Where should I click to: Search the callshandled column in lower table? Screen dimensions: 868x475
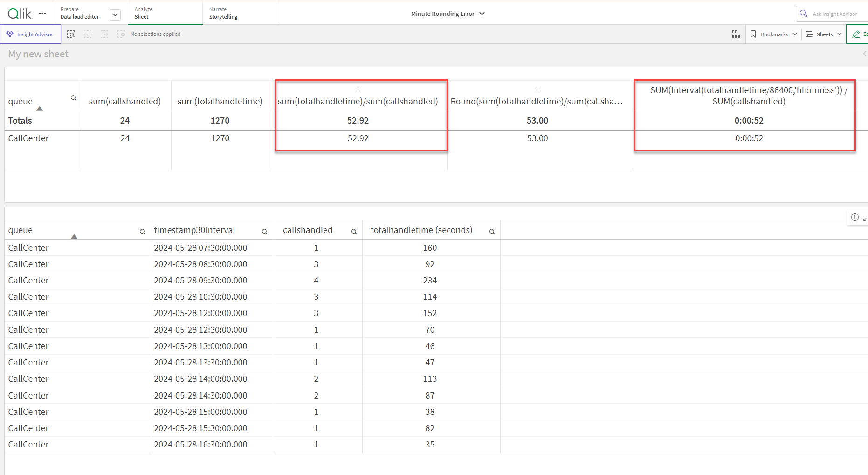354,232
